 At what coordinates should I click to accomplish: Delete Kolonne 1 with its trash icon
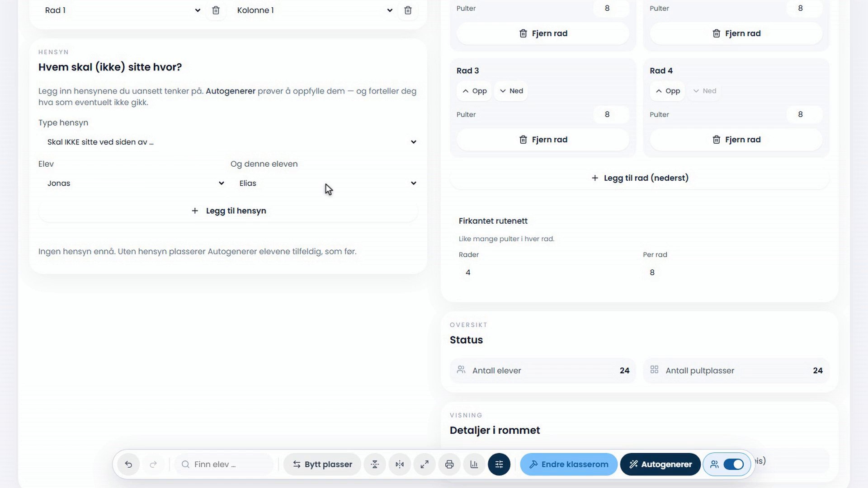(408, 10)
